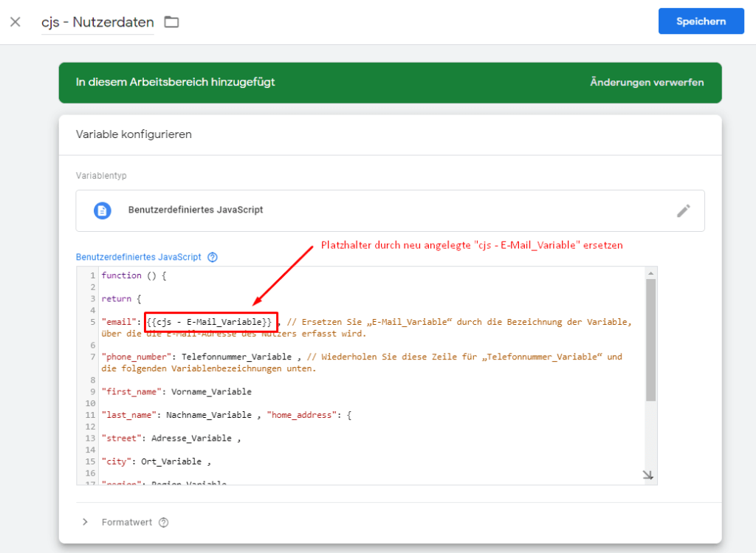Click the "home_address" key in line 11
The image size is (756, 553).
(302, 415)
